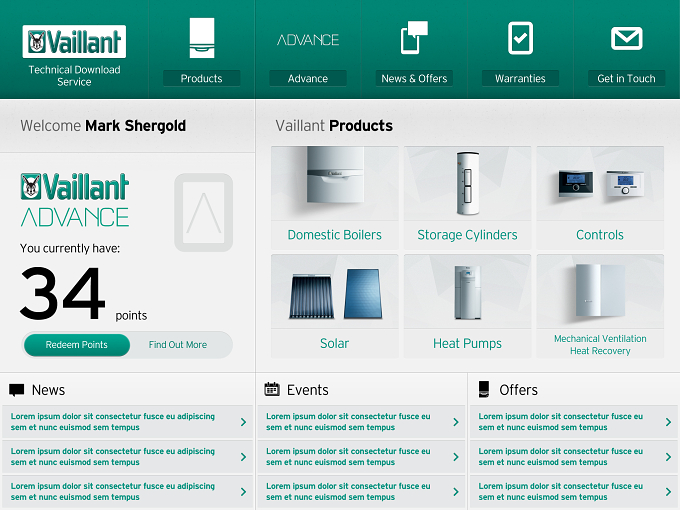The height and width of the screenshot is (510, 680).
Task: Open the Domestic Boilers product link
Action: [x=334, y=235]
